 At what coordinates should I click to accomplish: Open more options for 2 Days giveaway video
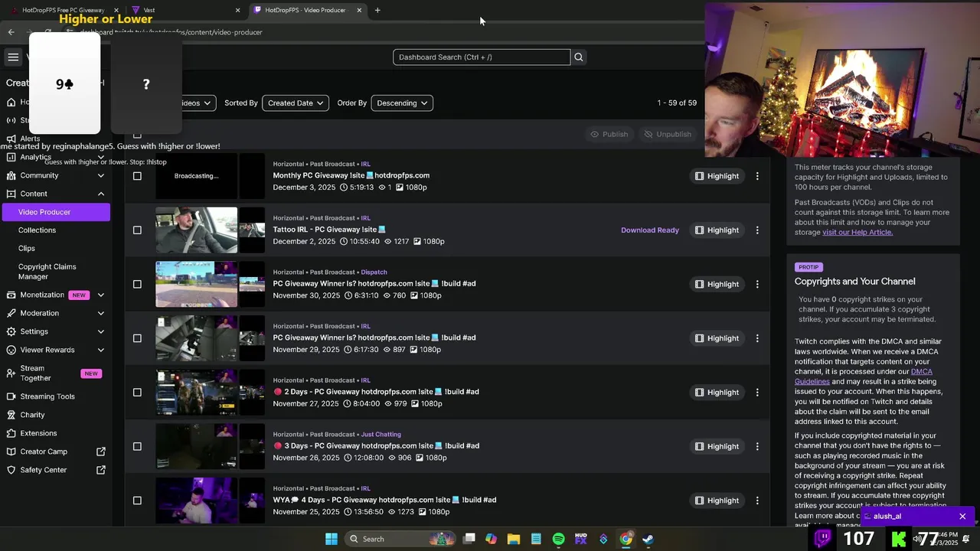click(x=757, y=392)
